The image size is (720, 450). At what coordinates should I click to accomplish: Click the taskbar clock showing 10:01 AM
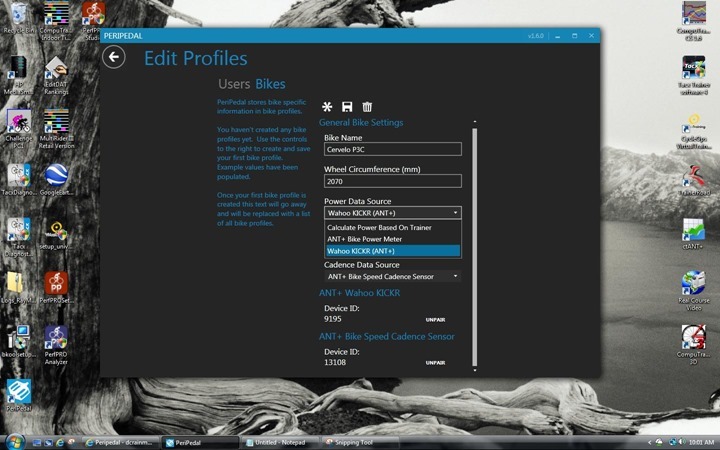tap(701, 442)
